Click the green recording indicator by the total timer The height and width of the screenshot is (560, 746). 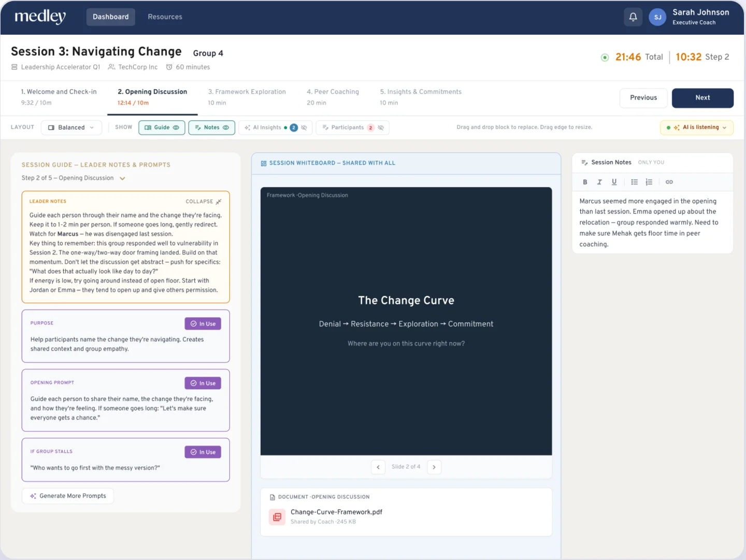coord(605,58)
